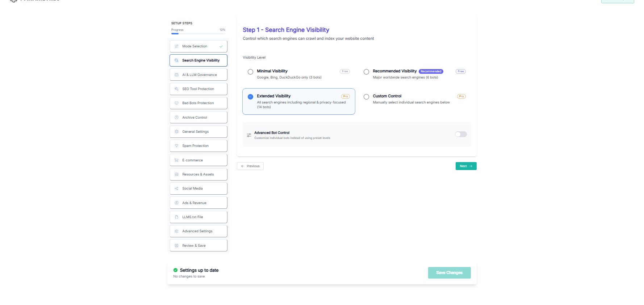Select the Custom Control radio button

pos(366,97)
